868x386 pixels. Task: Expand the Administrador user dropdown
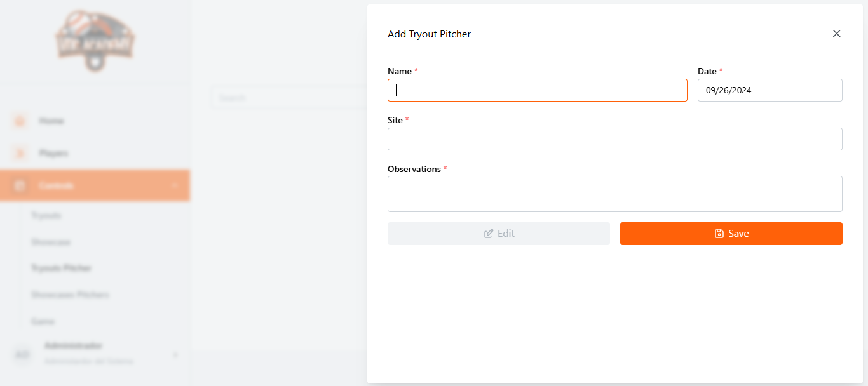click(x=175, y=354)
